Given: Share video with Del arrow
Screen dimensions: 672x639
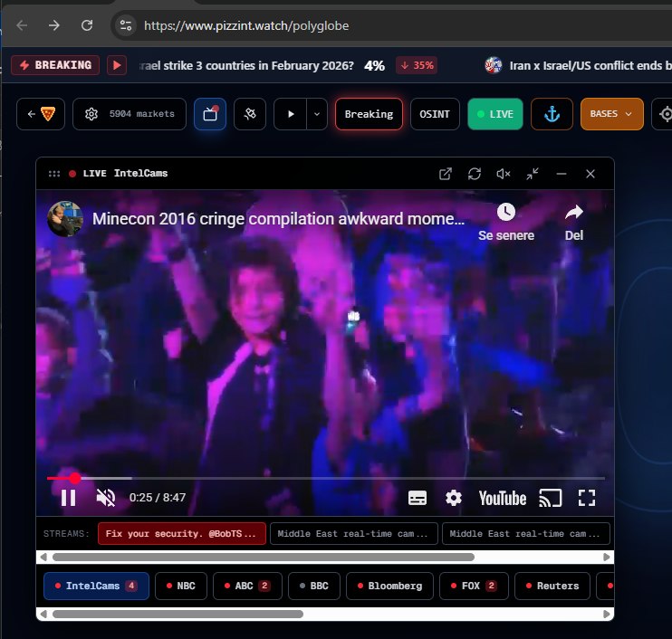Looking at the screenshot, I should point(574,222).
